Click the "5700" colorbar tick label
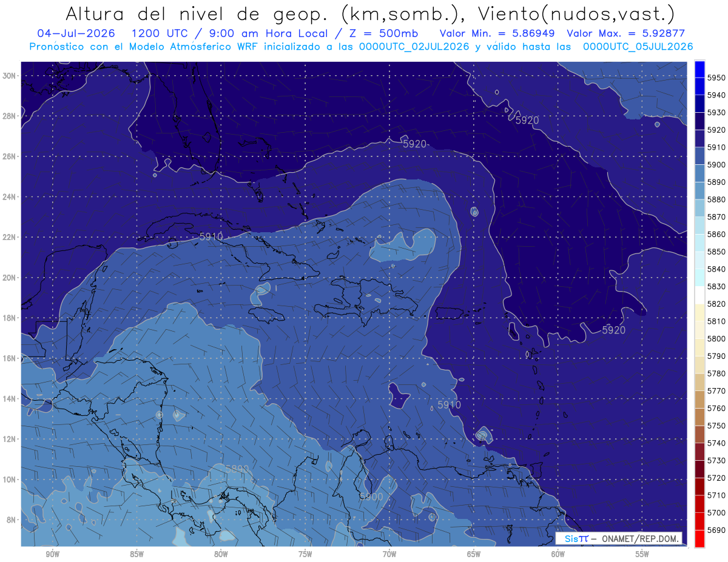 (x=716, y=513)
